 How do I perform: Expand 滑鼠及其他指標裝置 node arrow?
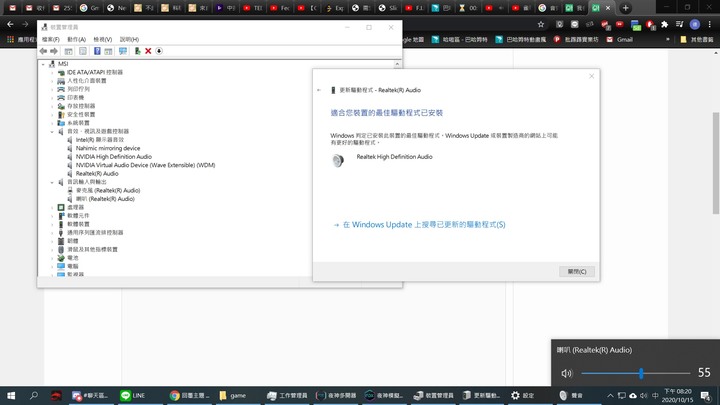point(52,249)
